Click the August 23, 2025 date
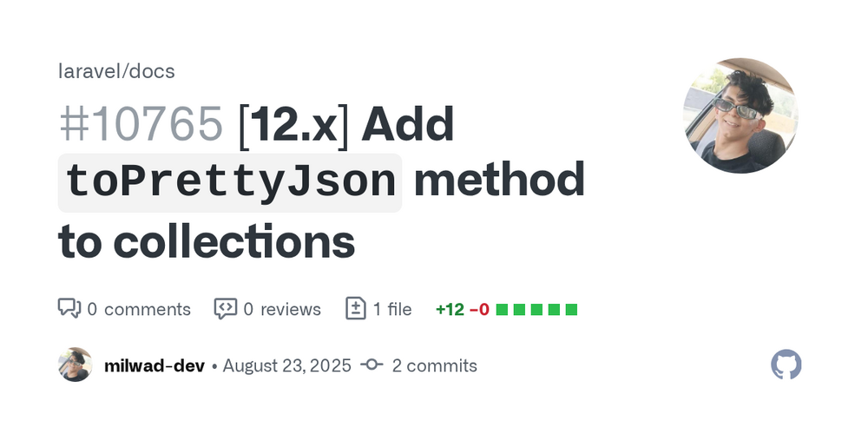This screenshot has width=868, height=434. point(286,366)
